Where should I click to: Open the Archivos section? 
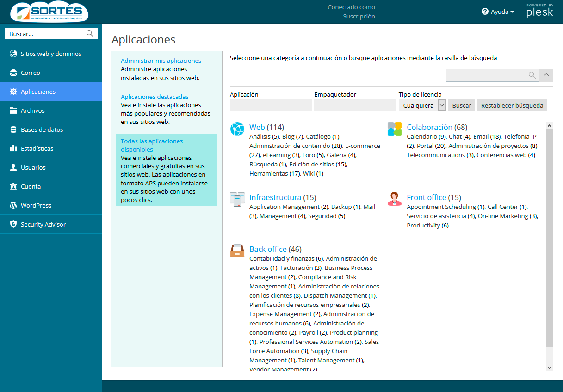click(x=51, y=110)
